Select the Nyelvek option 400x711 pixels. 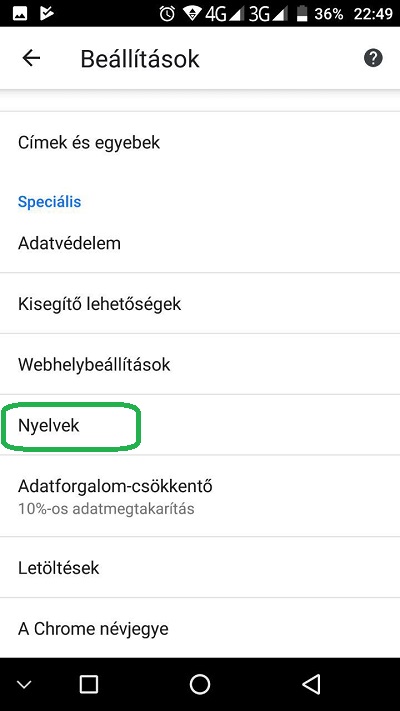point(200,425)
